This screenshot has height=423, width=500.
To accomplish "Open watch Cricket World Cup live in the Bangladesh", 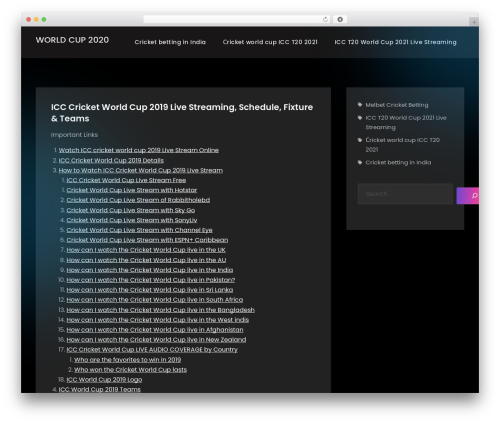I will point(160,310).
